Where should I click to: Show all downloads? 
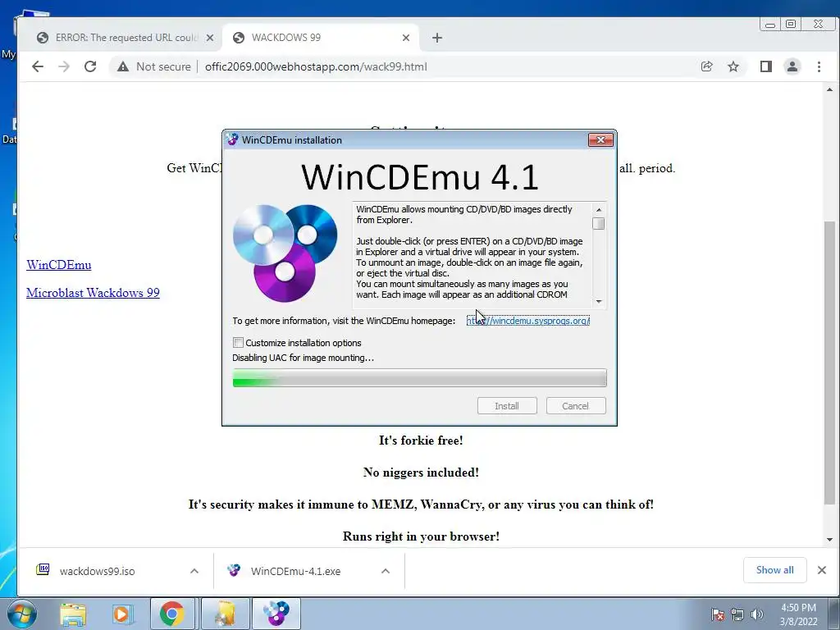(774, 570)
